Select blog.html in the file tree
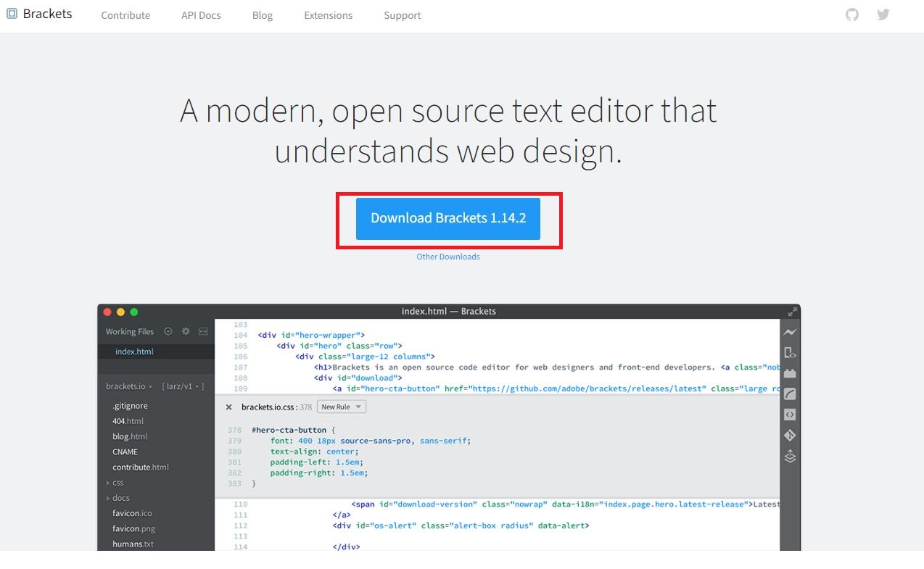The width and height of the screenshot is (924, 569). click(x=130, y=436)
